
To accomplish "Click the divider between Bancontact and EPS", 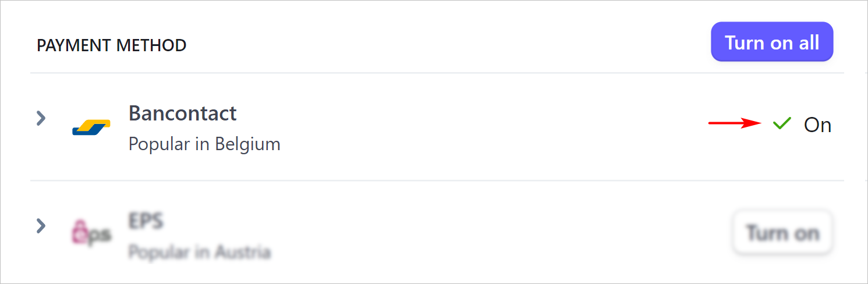I will point(437,180).
